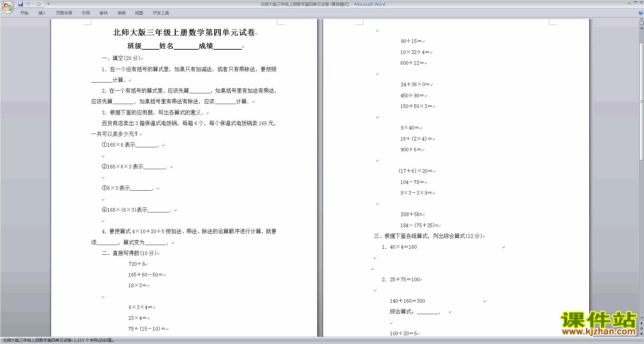
Task: Click the sentence 3. 根据下面的应用题
Action: [x=153, y=113]
